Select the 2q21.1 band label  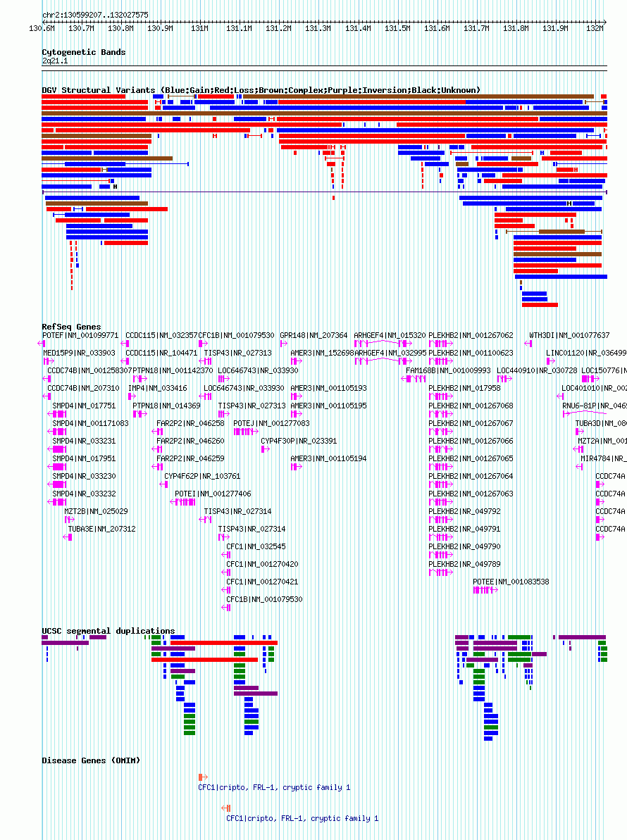(55, 61)
